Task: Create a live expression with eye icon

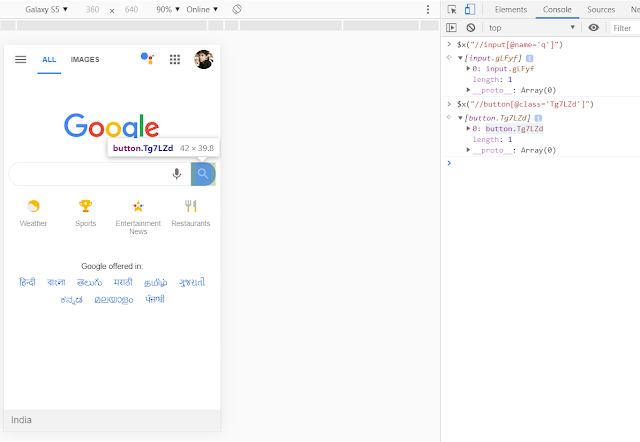Action: coord(593,28)
